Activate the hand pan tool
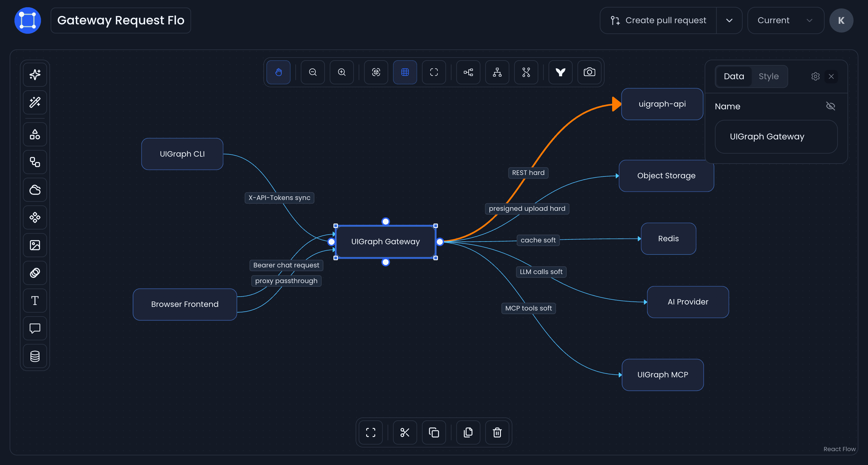868x465 pixels. click(278, 72)
